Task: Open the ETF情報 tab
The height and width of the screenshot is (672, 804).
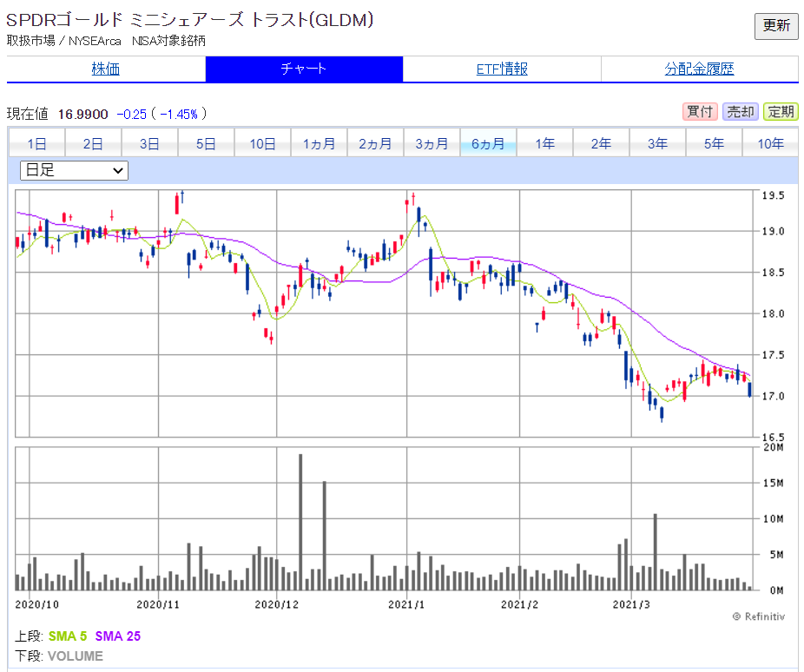Action: [x=502, y=69]
